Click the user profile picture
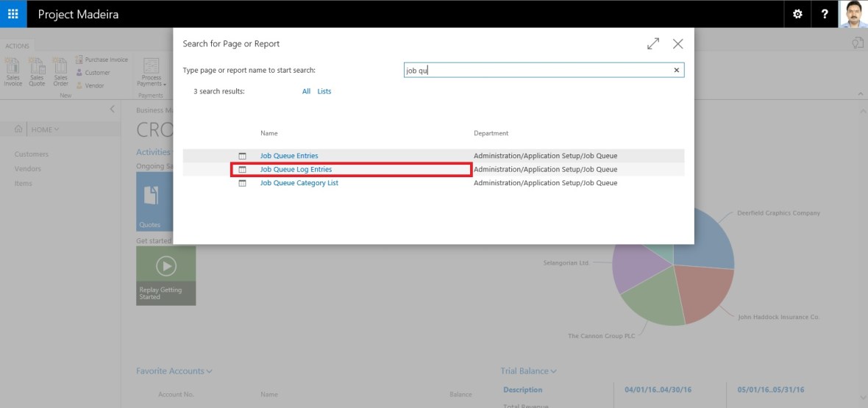 click(x=853, y=14)
